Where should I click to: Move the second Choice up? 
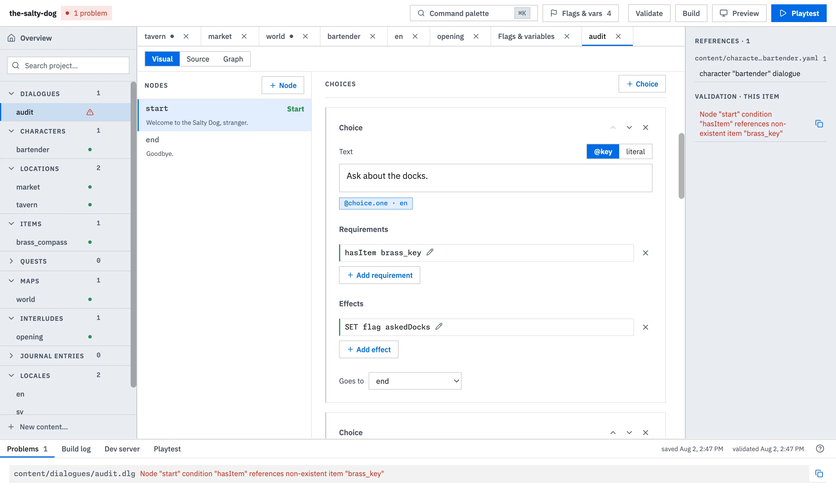coord(613,432)
